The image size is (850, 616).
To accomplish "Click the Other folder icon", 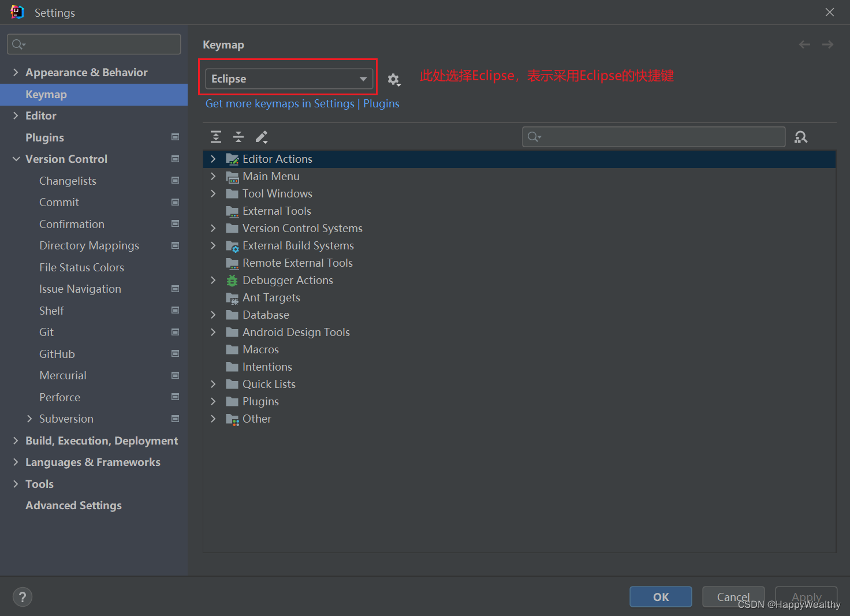I will pos(232,419).
